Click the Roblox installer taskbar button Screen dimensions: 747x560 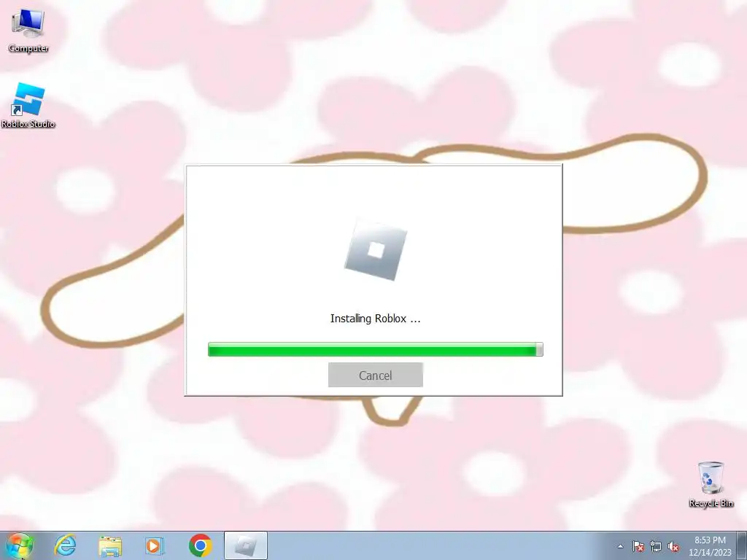pos(246,545)
